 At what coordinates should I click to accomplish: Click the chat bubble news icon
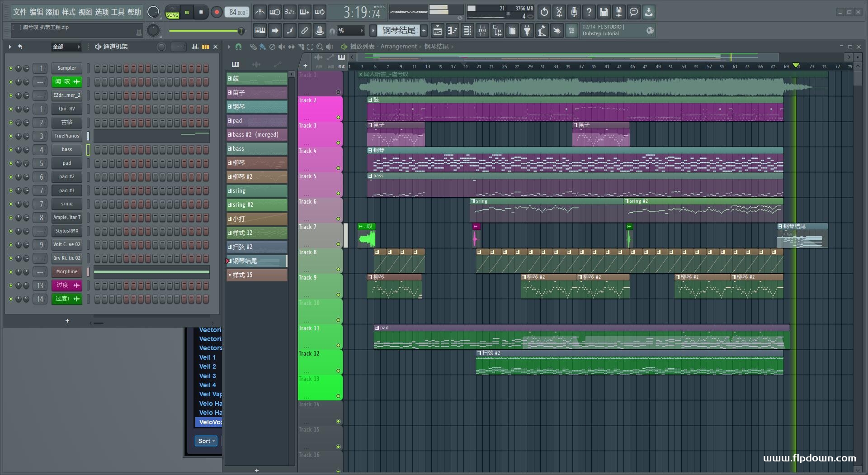tap(634, 12)
